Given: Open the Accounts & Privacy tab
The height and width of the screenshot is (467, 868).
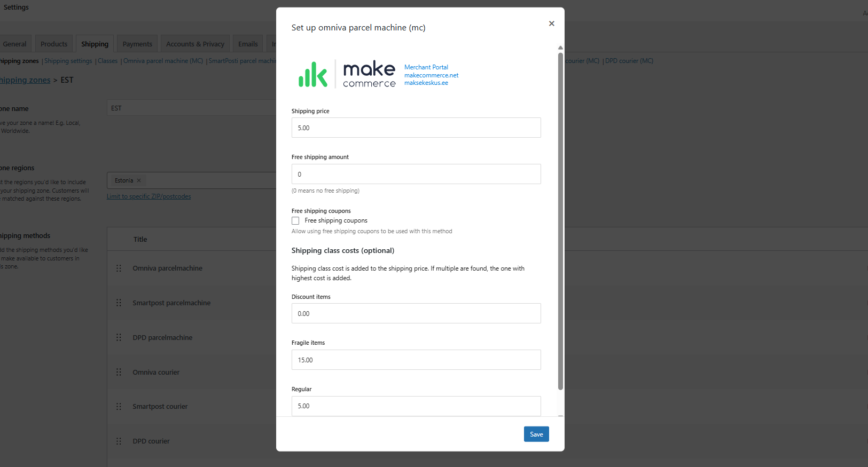Looking at the screenshot, I should [195, 44].
